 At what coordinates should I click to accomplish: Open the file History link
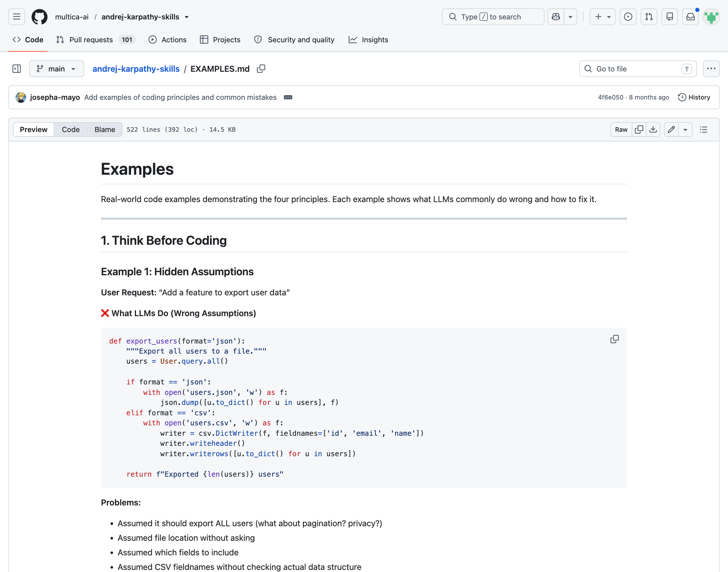(x=694, y=97)
